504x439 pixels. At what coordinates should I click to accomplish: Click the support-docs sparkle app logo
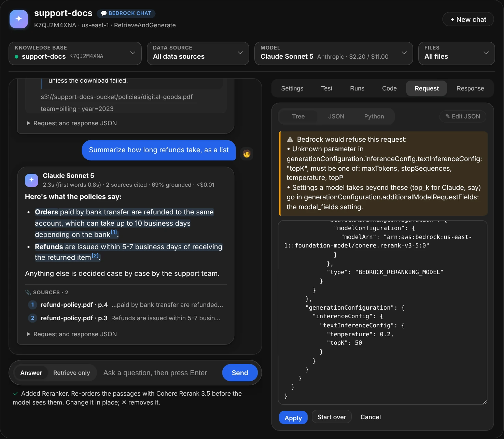coord(19,19)
